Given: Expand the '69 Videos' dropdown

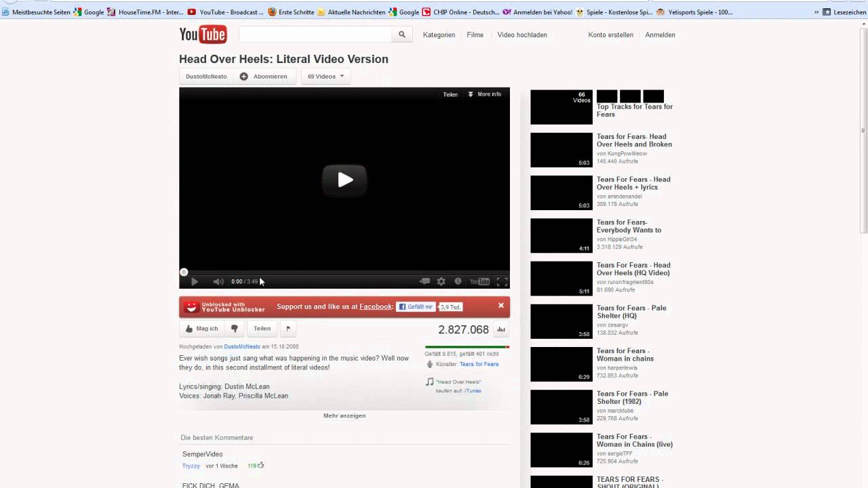Looking at the screenshot, I should click(x=325, y=77).
